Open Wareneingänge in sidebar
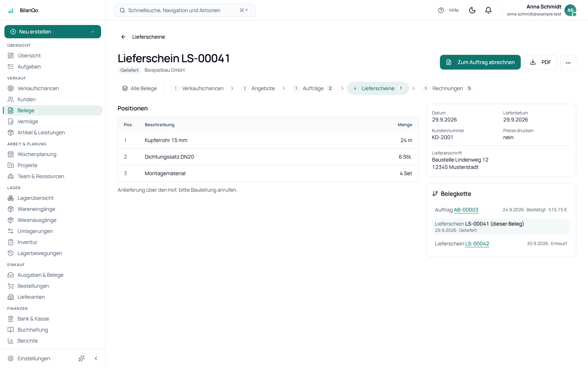This screenshot has width=588, height=368. pyautogui.click(x=53, y=209)
